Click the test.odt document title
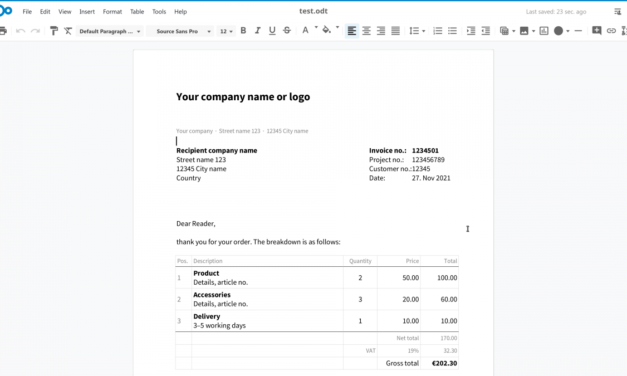The width and height of the screenshot is (627, 376). (x=313, y=11)
